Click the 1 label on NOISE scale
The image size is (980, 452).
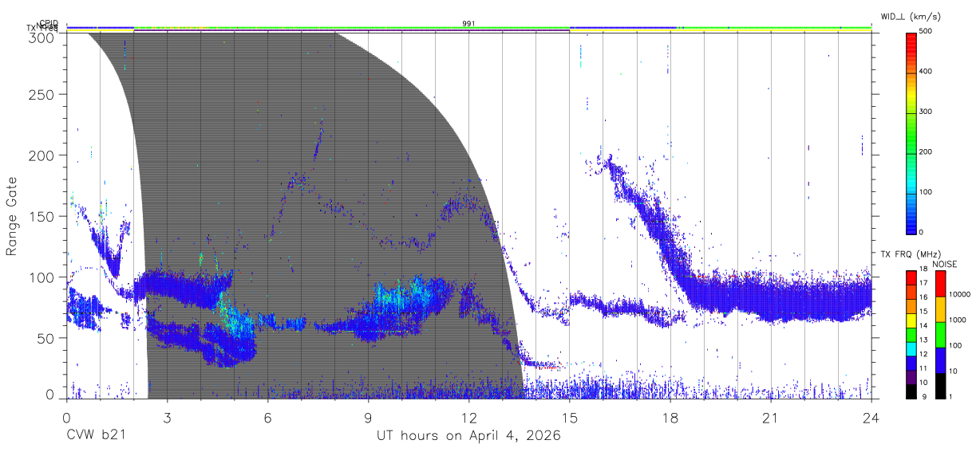pyautogui.click(x=951, y=397)
